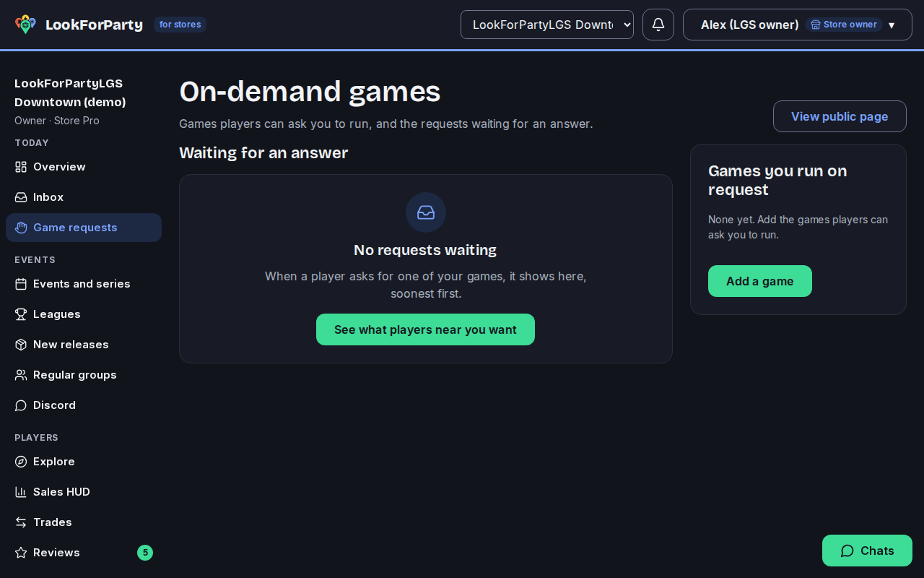Click the chat bubble icon in Chats button
The height and width of the screenshot is (578, 924).
[x=847, y=551]
